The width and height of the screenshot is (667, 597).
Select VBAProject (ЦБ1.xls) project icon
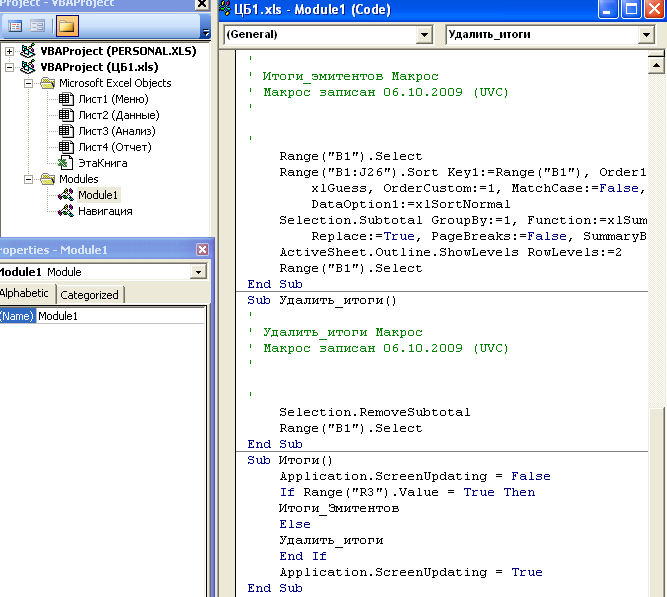click(x=28, y=67)
